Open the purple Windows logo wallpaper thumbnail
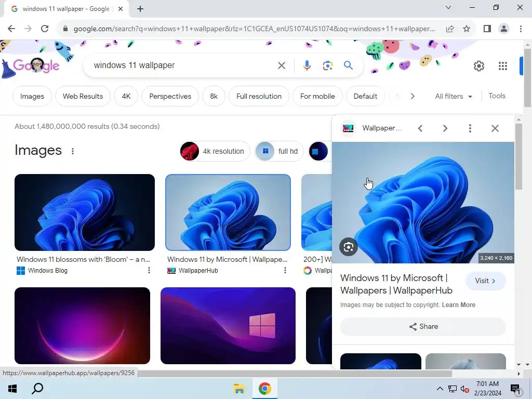 click(x=228, y=326)
